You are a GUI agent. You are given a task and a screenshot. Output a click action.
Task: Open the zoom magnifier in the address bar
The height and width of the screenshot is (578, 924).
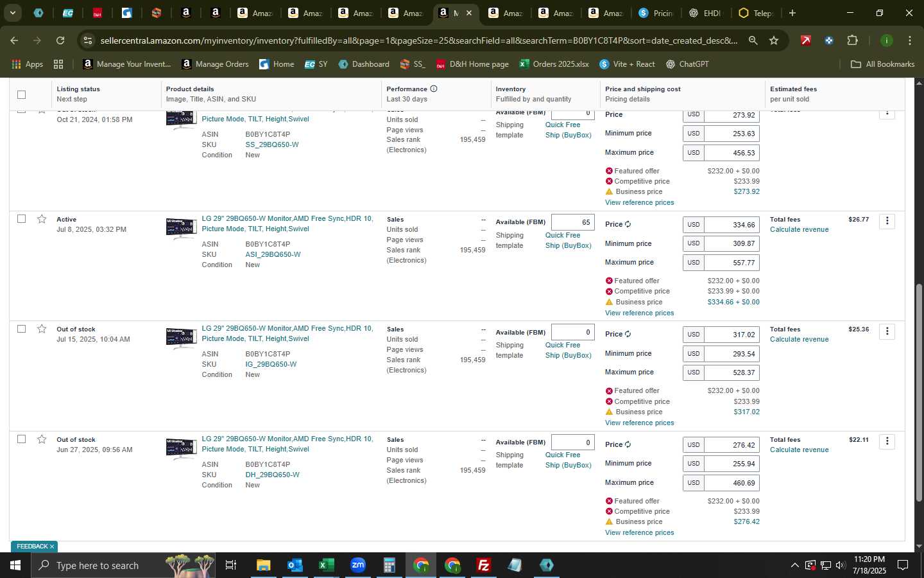[x=753, y=40]
